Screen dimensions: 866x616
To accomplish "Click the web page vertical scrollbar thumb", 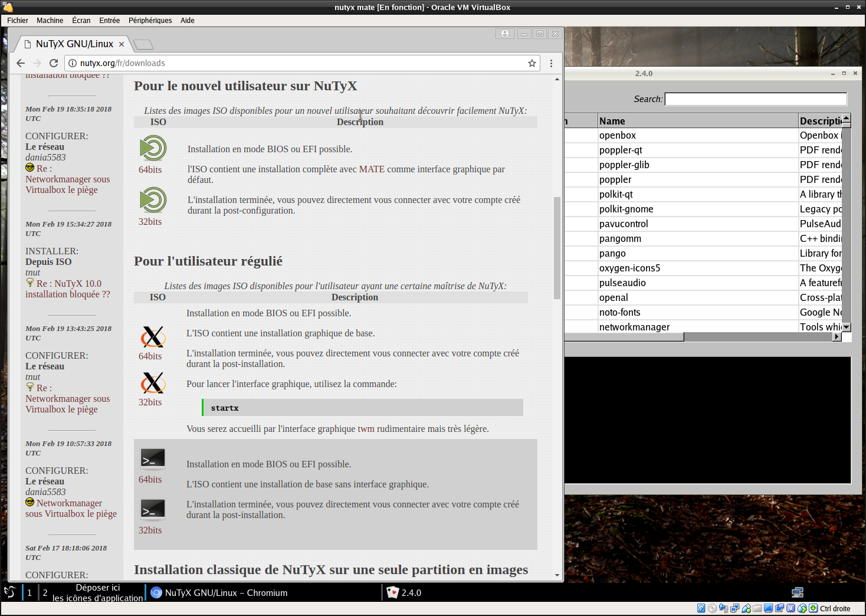I will [x=557, y=248].
